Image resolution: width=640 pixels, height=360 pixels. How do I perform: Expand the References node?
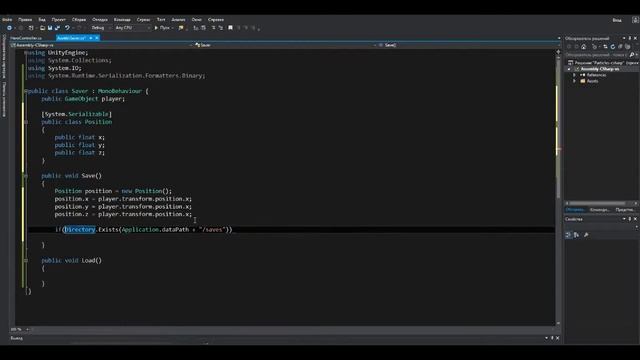[x=574, y=75]
